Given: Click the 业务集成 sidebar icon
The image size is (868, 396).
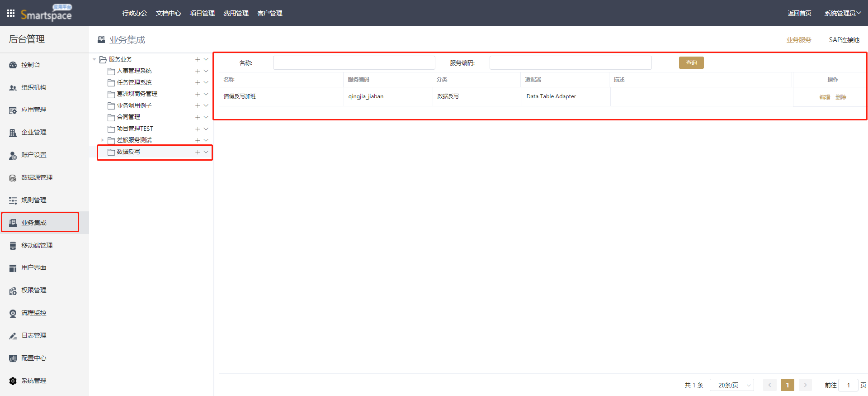Looking at the screenshot, I should point(13,223).
